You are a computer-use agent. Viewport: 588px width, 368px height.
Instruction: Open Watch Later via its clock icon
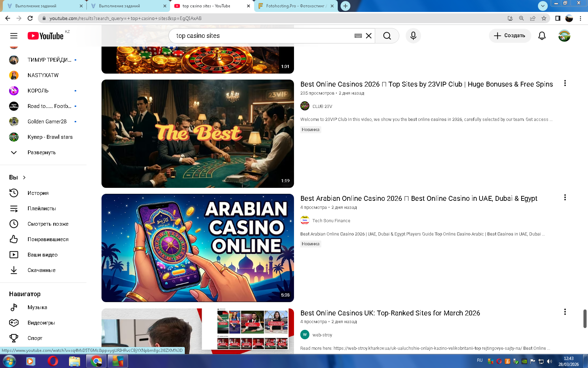pos(14,224)
